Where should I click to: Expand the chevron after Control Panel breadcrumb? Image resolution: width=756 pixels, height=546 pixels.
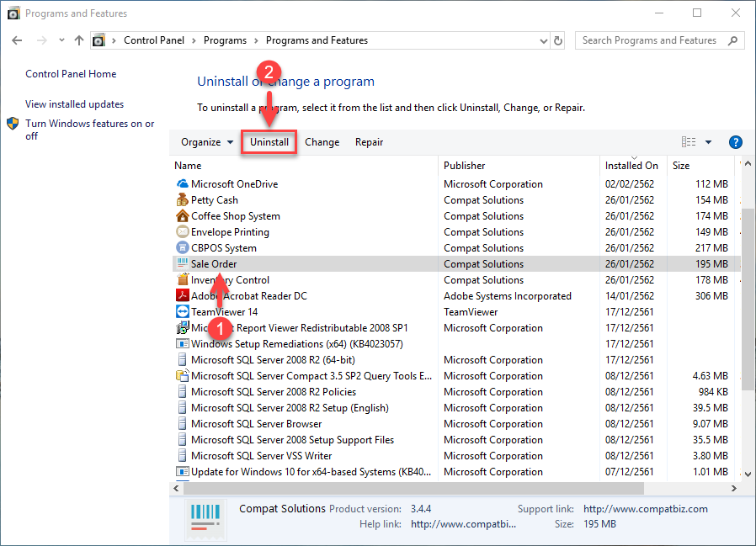194,41
